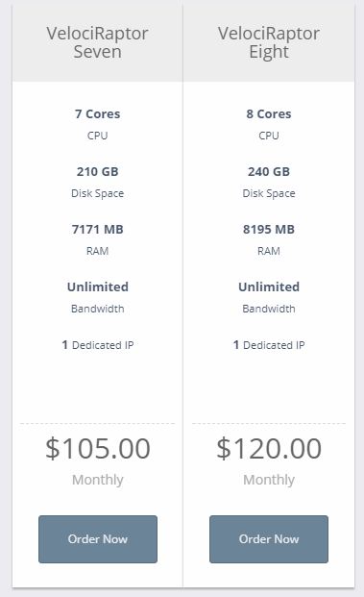The height and width of the screenshot is (597, 364).
Task: Select the VelociRaptor Seven plan title
Action: pyautogui.click(x=97, y=42)
